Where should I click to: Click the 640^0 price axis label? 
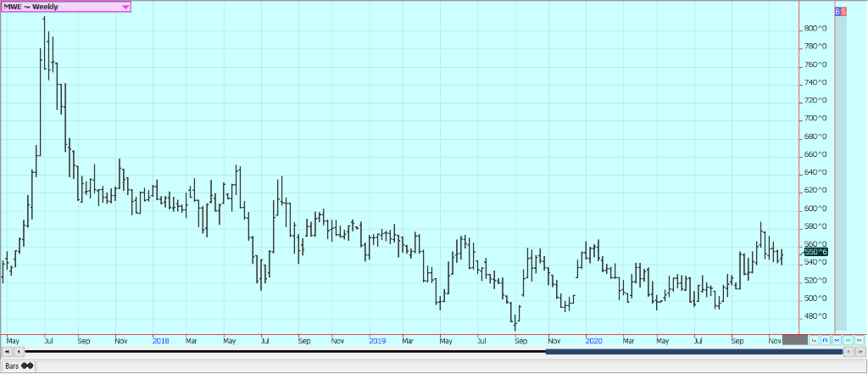pyautogui.click(x=815, y=172)
